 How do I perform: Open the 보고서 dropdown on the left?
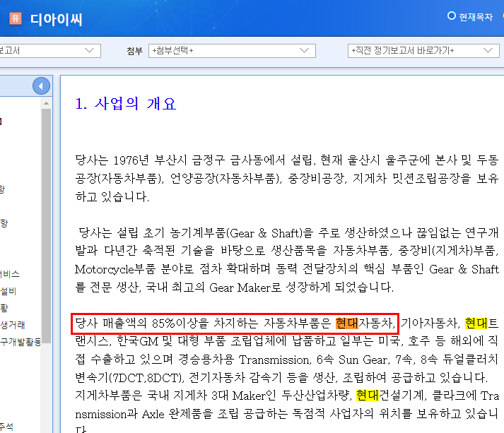[49, 51]
